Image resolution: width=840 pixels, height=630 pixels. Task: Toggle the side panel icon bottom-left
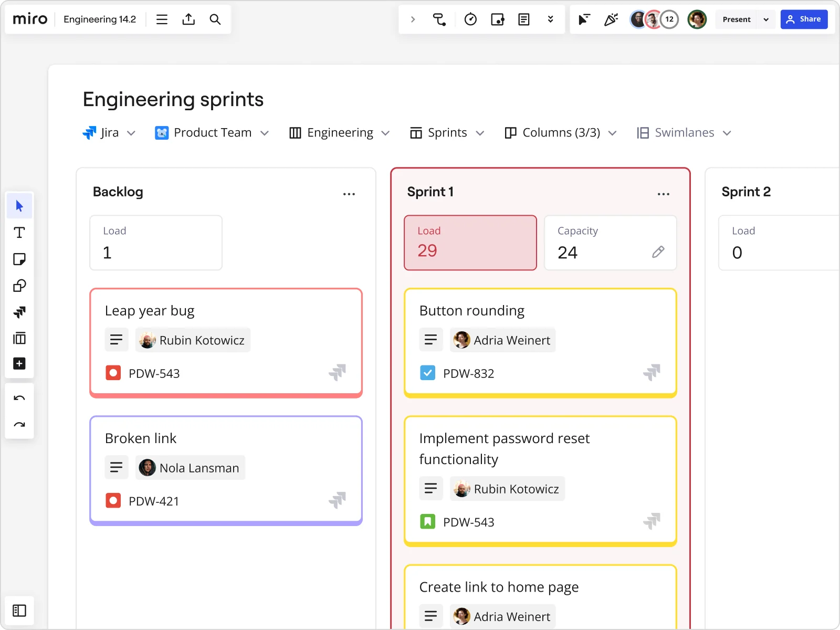click(19, 611)
